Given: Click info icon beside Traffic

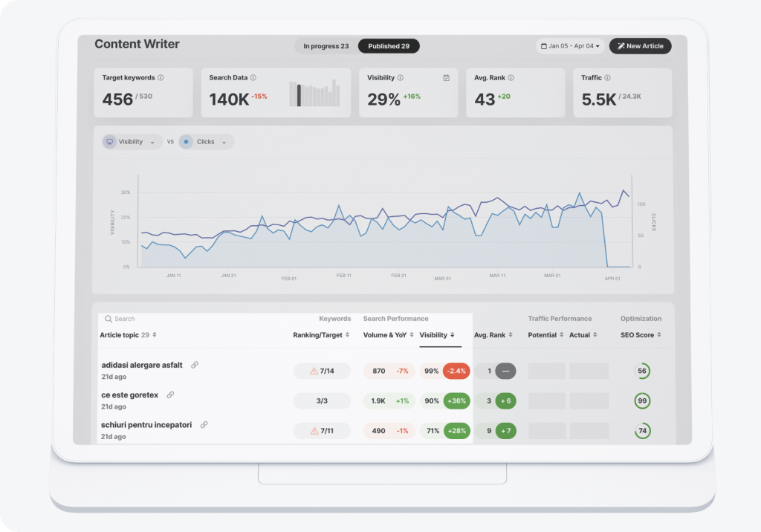Looking at the screenshot, I should (608, 78).
